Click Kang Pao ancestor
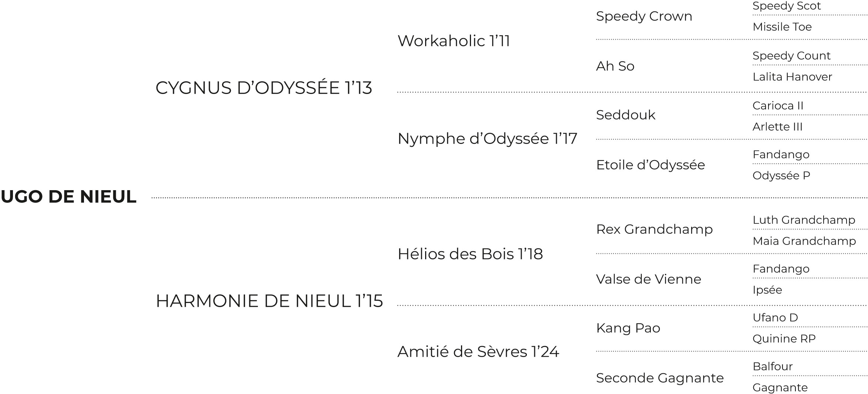This screenshot has height=394, width=868. point(628,328)
